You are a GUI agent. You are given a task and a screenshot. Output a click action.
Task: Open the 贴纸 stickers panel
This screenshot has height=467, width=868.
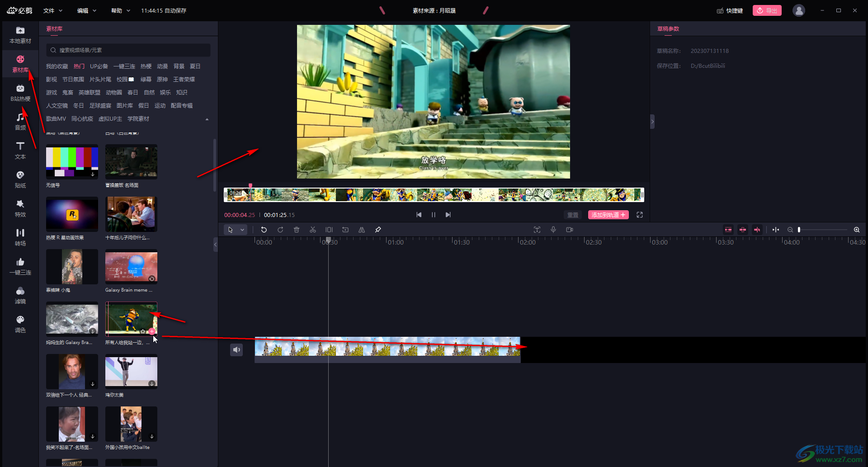pyautogui.click(x=20, y=179)
